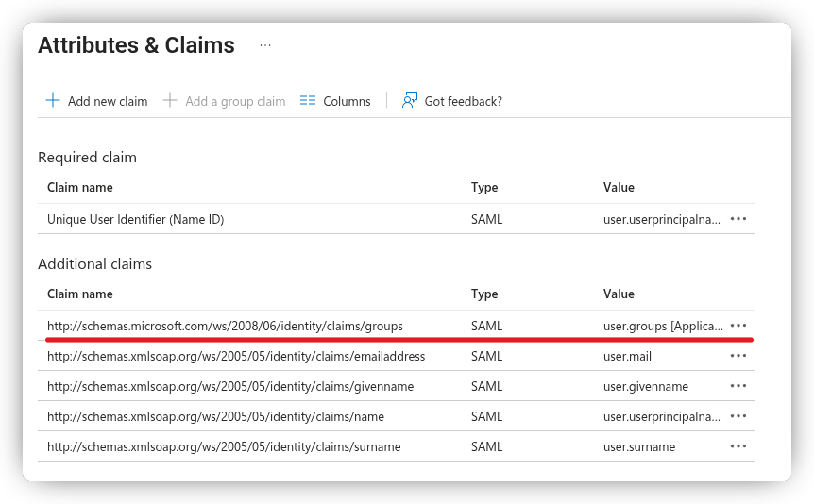Open ellipsis menu for emailaddress claim row
The width and height of the screenshot is (814, 504).
[738, 356]
